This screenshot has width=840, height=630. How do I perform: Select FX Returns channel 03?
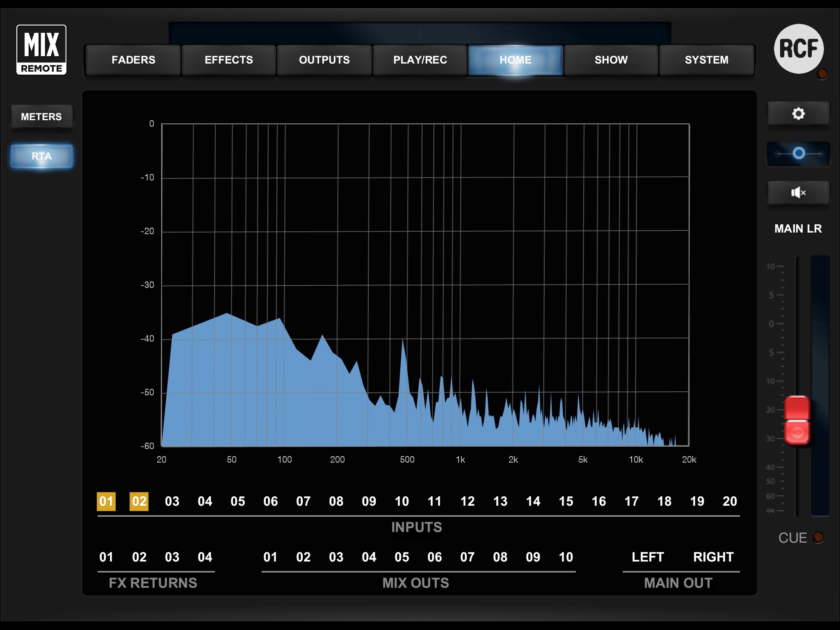click(x=172, y=557)
